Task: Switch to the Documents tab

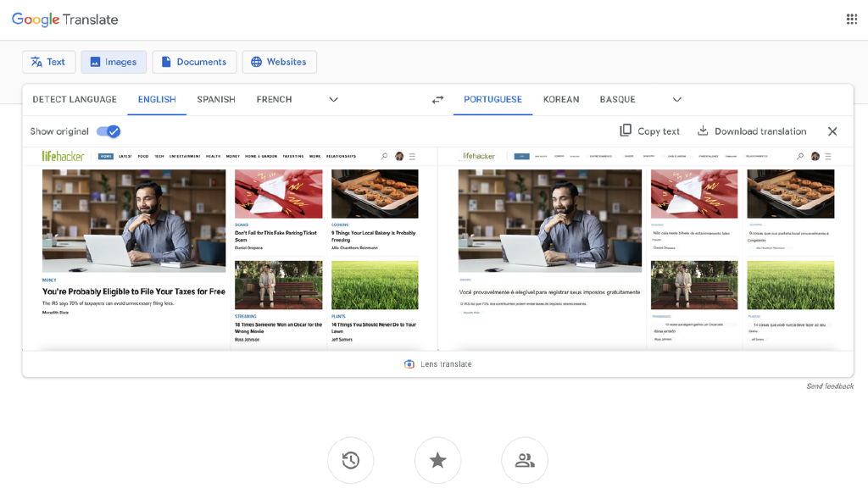Action: coord(194,62)
